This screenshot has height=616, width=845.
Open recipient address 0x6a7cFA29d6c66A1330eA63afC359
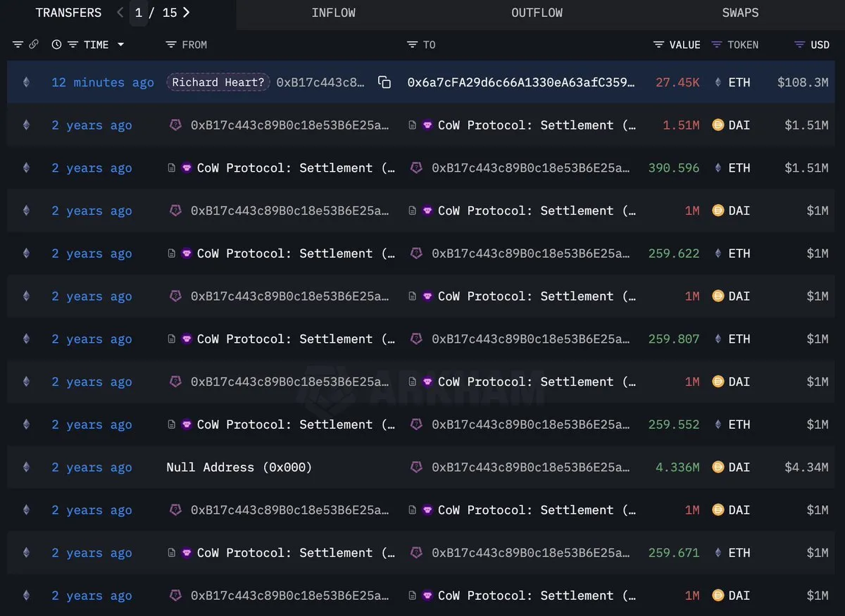[x=521, y=82]
